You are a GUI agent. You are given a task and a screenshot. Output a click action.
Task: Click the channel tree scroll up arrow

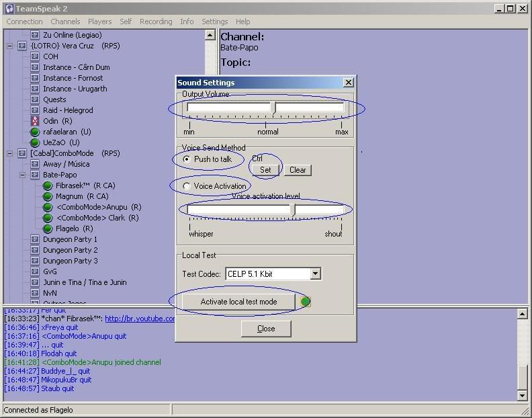pyautogui.click(x=210, y=35)
